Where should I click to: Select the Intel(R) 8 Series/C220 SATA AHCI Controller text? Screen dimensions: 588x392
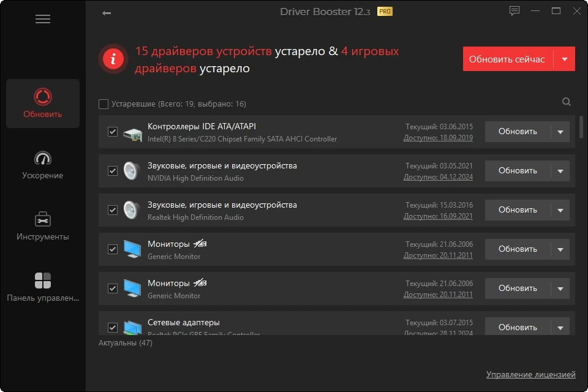tap(243, 139)
